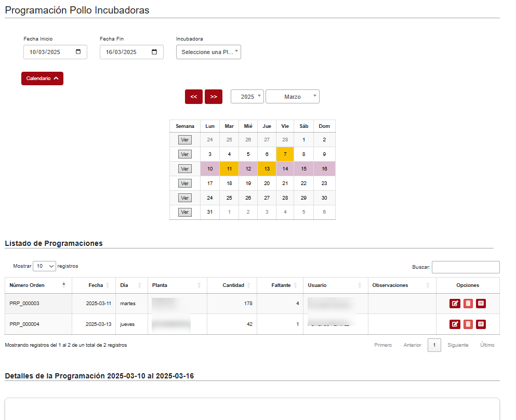Go to next month button
516x420 pixels.
[x=213, y=97]
